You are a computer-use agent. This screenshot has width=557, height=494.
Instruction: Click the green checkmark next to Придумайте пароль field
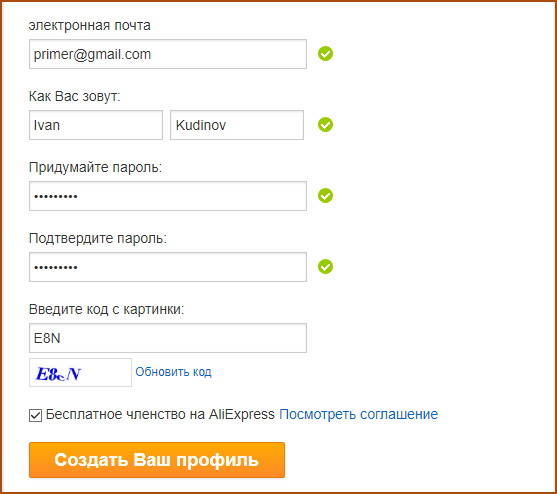(325, 196)
